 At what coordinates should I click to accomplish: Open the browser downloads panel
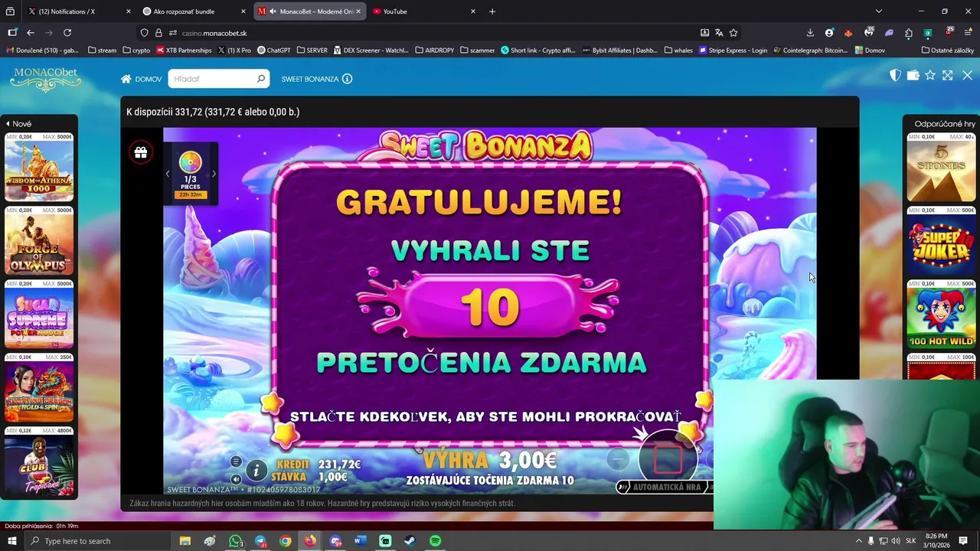[810, 33]
